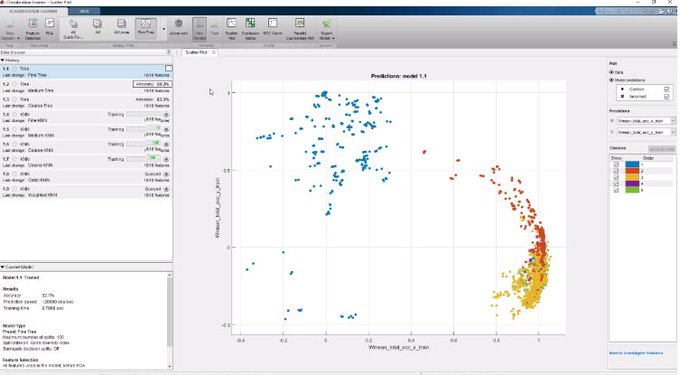Viewport: 680px width, 375px height.
Task: Select the All Linear model type
Action: (x=121, y=27)
